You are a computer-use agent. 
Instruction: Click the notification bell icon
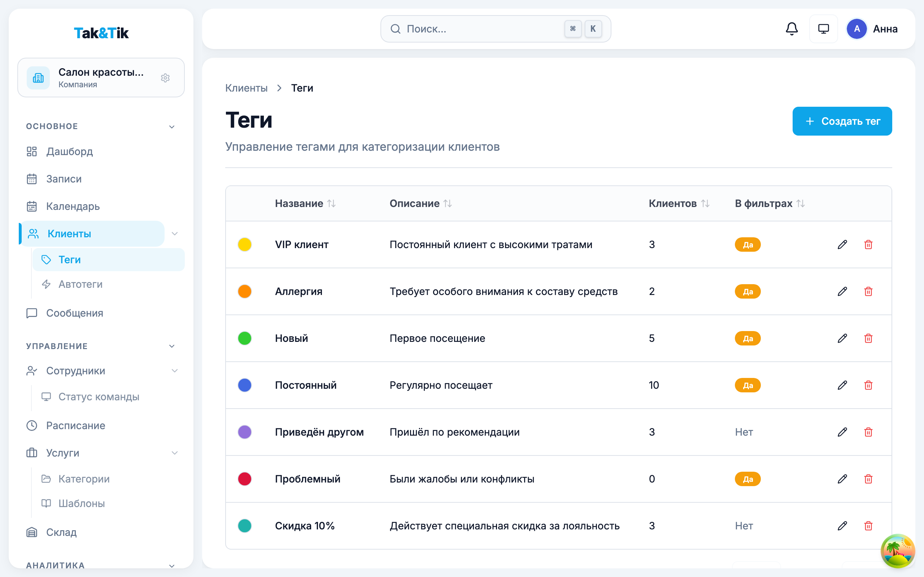pyautogui.click(x=792, y=29)
